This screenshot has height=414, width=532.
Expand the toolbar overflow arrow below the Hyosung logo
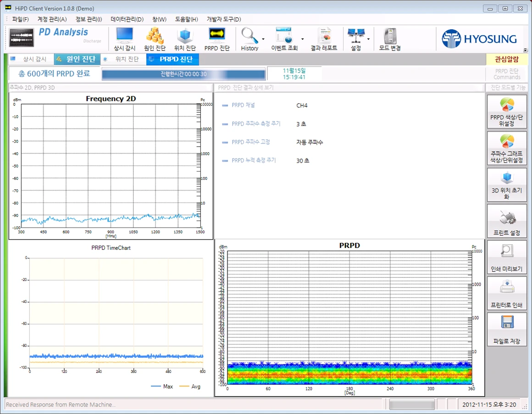point(525,50)
